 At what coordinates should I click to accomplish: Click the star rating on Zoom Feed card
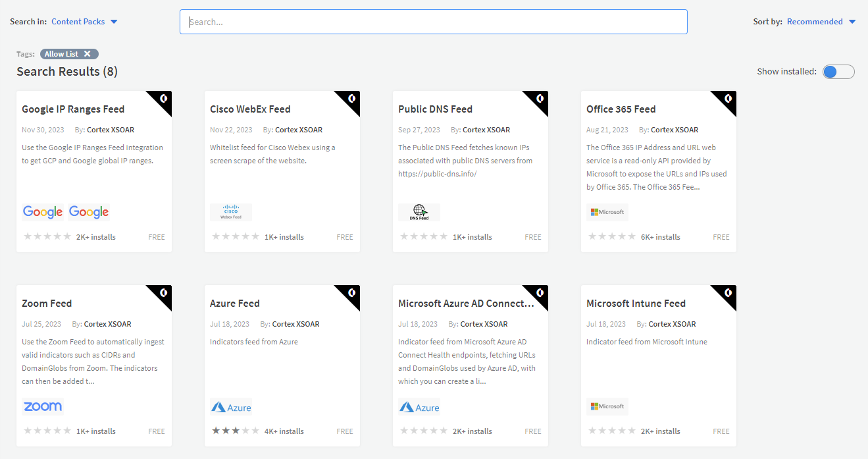coord(47,431)
